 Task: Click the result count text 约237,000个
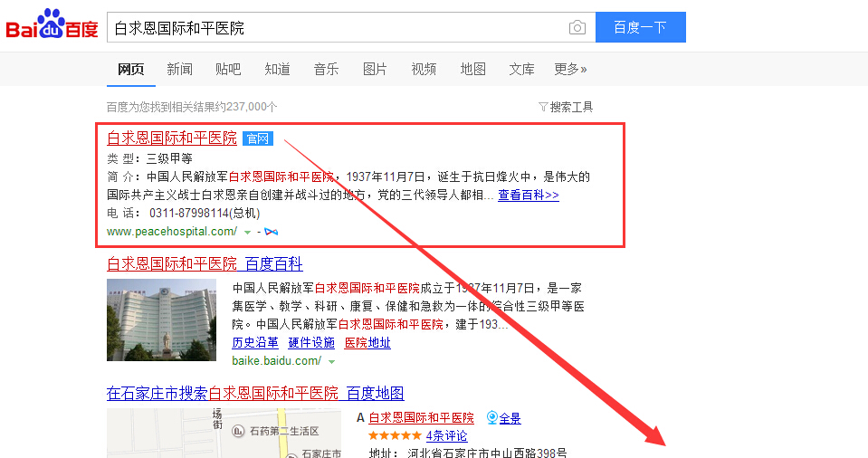(248, 107)
